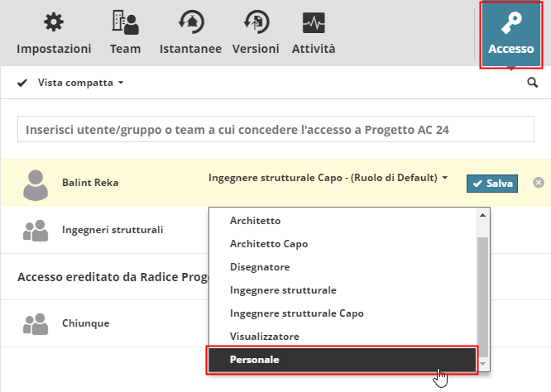Select Disegnatore from the role list

point(260,267)
